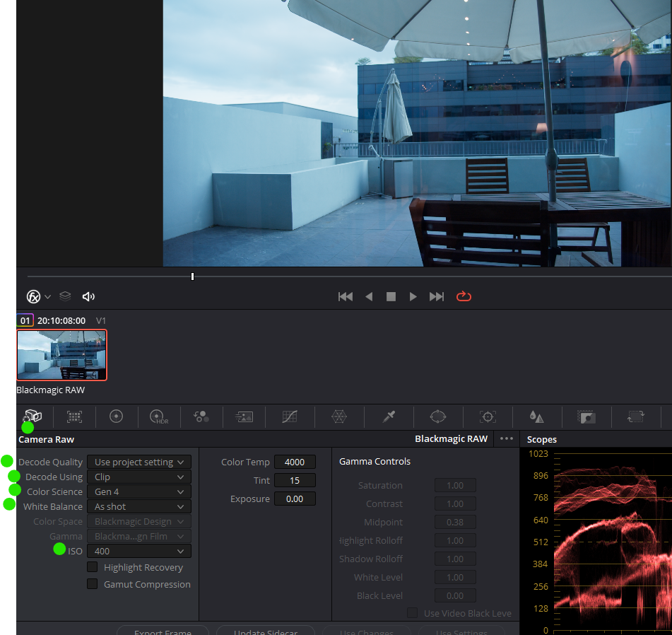Open the RGB Mixer palette
Viewport: 672px width, 635px height.
coord(201,417)
